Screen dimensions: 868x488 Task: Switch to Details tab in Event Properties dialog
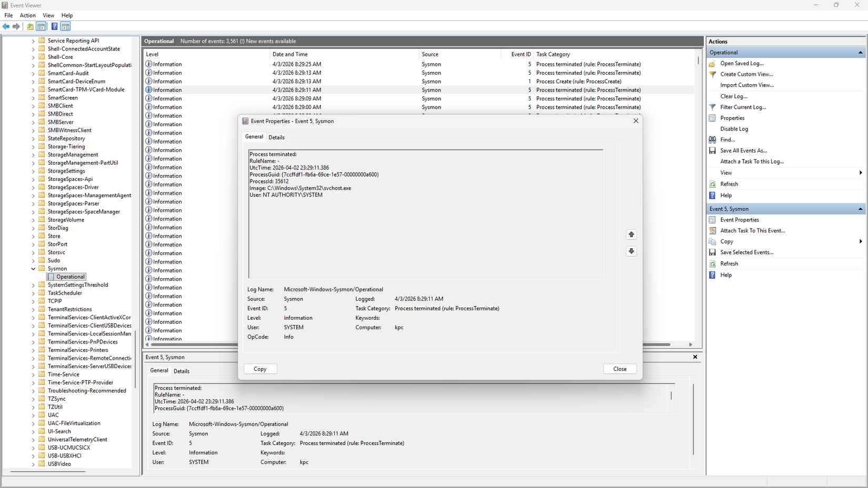pos(276,137)
